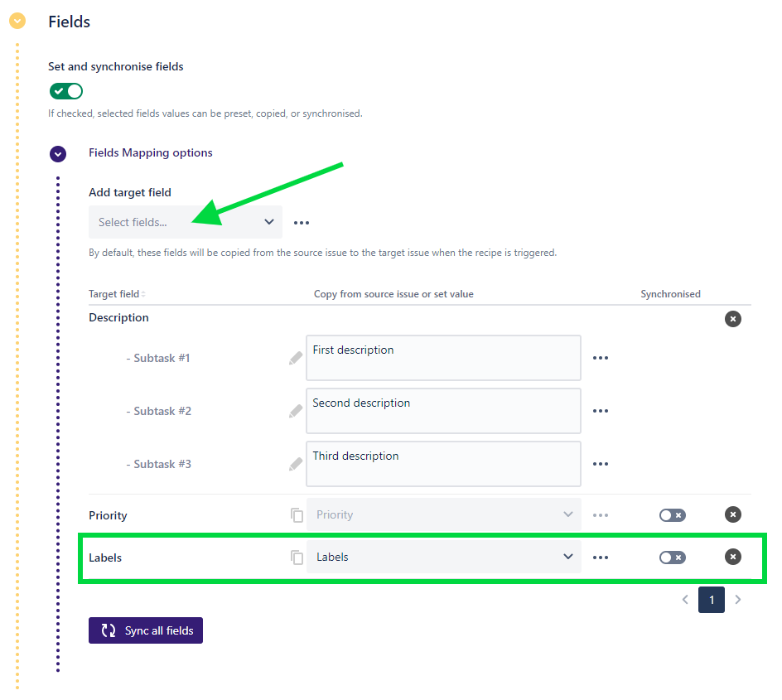Open the Labels source value dropdown

pyautogui.click(x=444, y=557)
